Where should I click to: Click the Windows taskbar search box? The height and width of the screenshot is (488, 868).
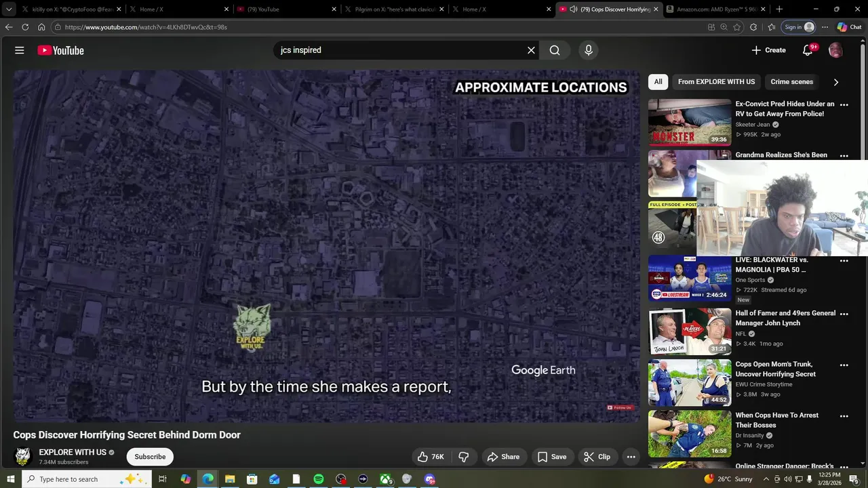point(85,479)
